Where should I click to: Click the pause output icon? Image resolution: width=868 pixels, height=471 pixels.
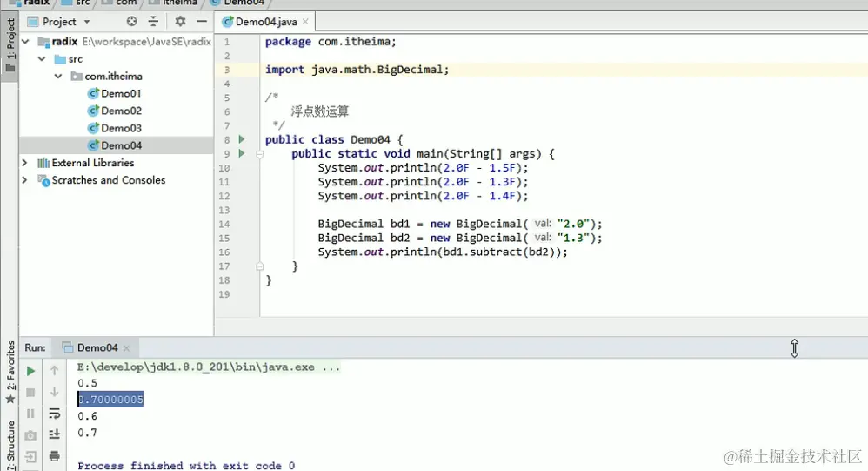point(31,414)
